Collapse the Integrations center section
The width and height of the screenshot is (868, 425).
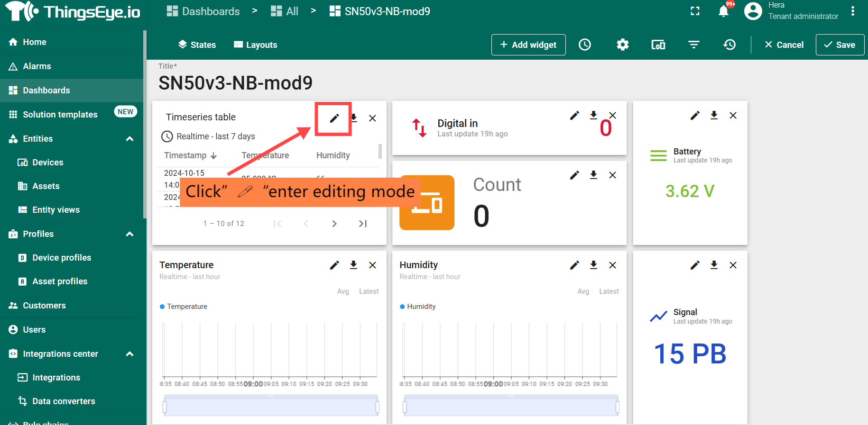click(129, 354)
